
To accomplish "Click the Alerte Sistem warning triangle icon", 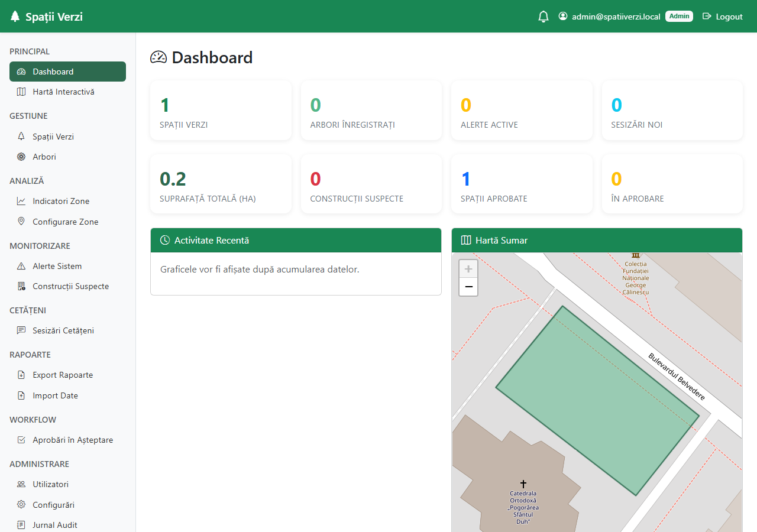I will [21, 266].
